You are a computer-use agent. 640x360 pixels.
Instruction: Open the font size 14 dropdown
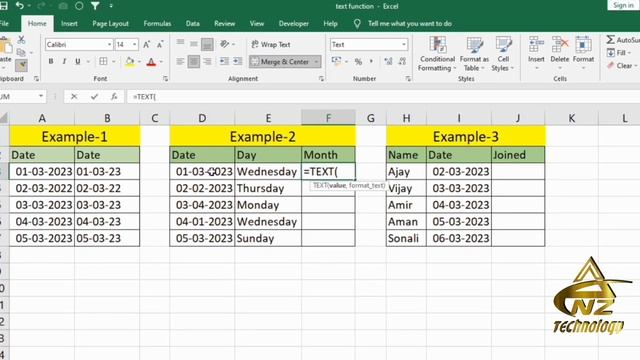coord(134,44)
